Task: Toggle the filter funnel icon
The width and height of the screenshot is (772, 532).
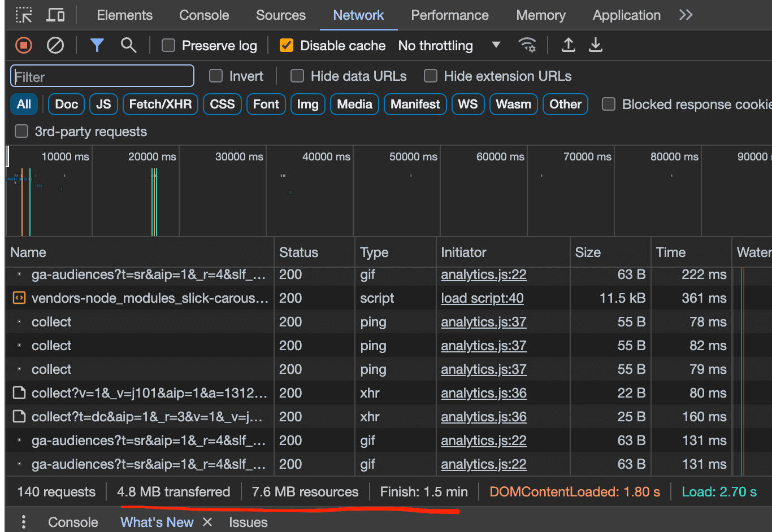Action: (97, 45)
